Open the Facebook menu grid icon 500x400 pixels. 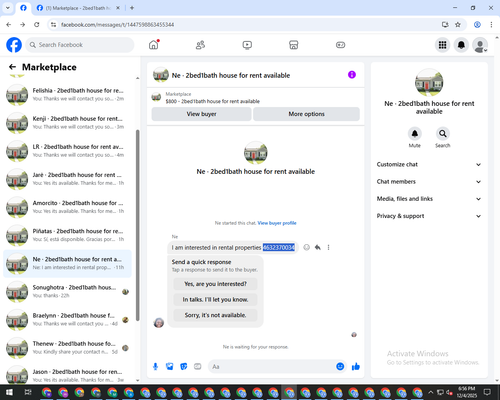(442, 45)
